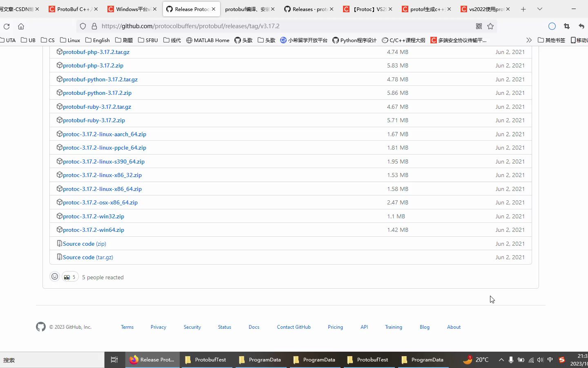The image size is (588, 368).
Task: Download protobuf-php-3.17.2.tar.gz
Action: 96,52
